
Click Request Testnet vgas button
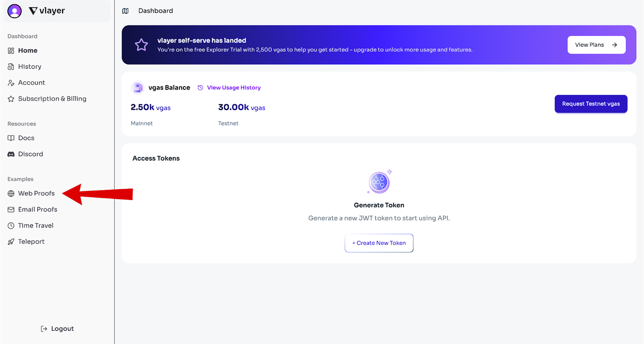(591, 104)
